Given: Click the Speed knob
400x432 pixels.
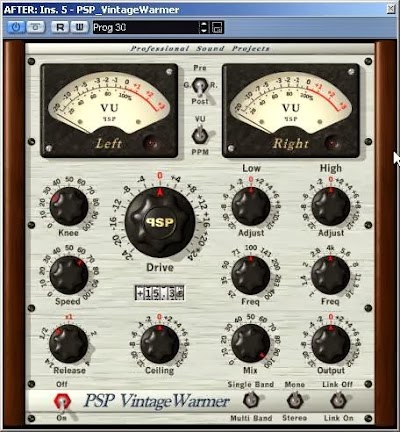Looking at the screenshot, I should tap(69, 275).
